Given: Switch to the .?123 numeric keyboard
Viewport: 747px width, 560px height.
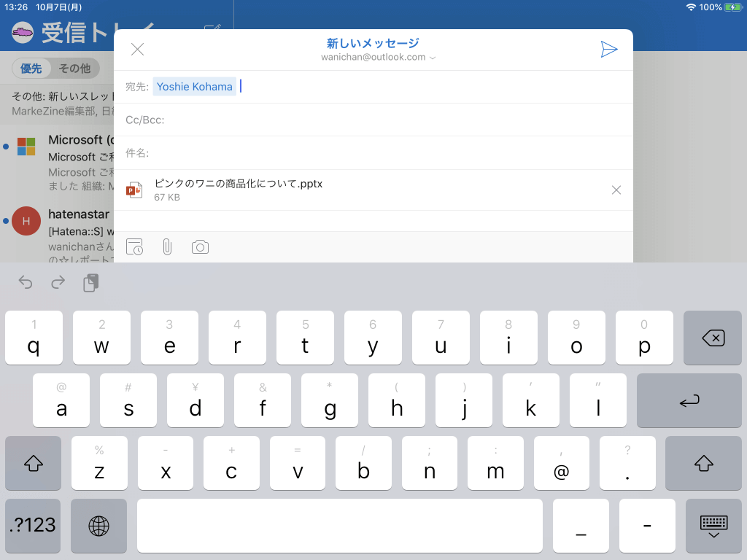Looking at the screenshot, I should pos(33,526).
